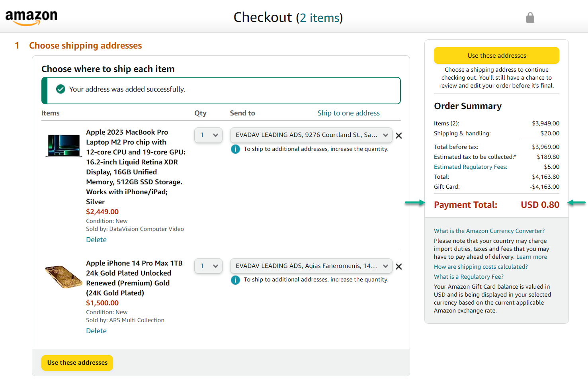
Task: Click the Payment Total USD 0.80 amount
Action: [540, 205]
